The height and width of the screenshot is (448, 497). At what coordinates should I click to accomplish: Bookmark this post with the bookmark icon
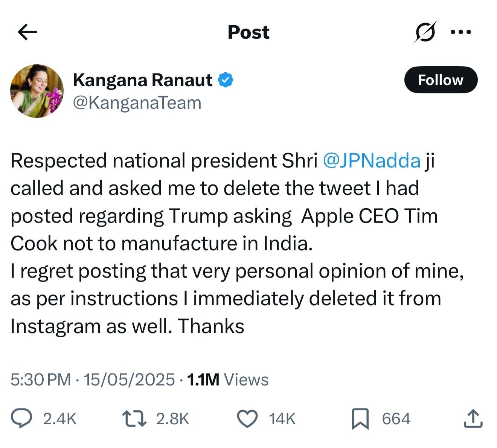360,419
